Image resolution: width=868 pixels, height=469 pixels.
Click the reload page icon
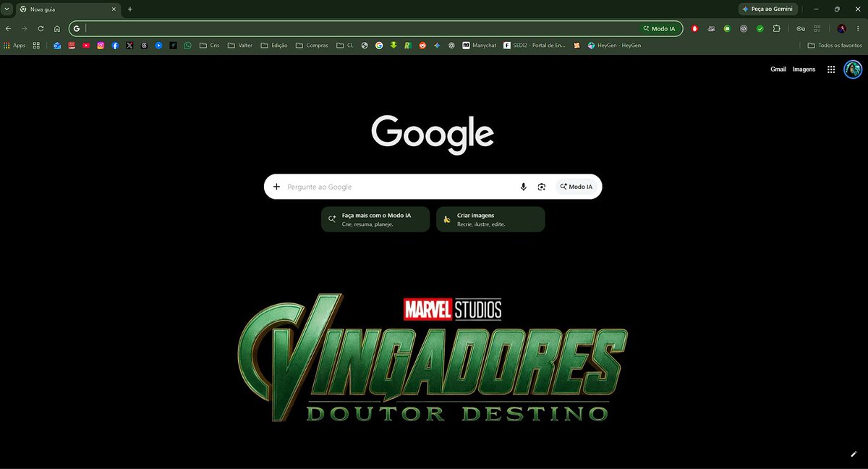click(41, 29)
